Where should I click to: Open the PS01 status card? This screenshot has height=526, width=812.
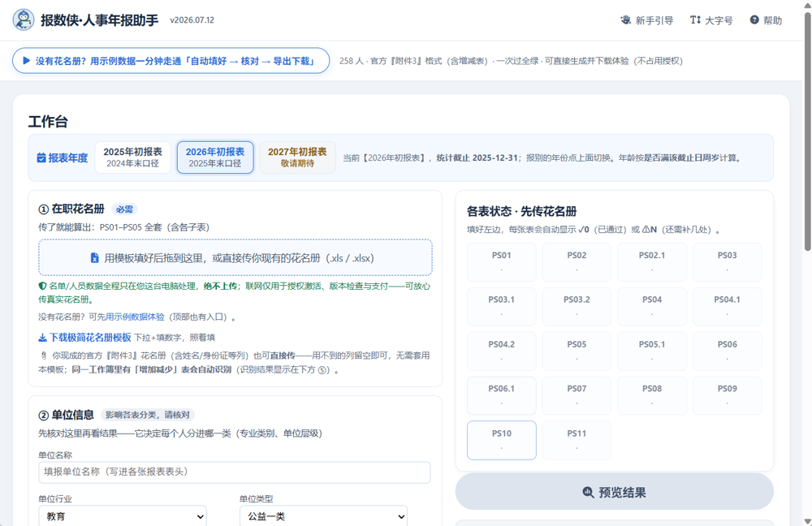pyautogui.click(x=501, y=261)
